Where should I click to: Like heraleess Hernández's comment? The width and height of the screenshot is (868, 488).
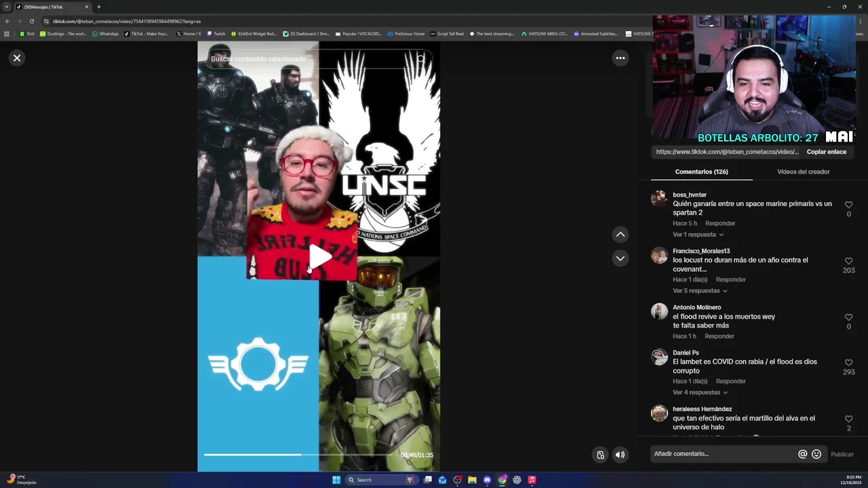click(x=848, y=419)
